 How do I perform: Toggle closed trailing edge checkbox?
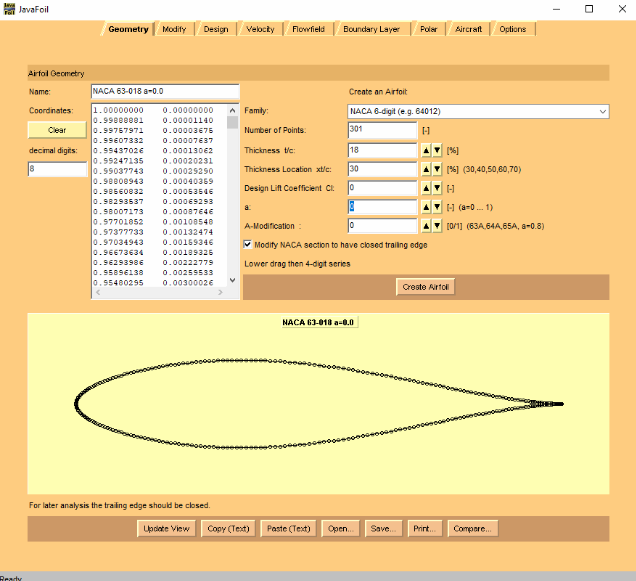(249, 243)
